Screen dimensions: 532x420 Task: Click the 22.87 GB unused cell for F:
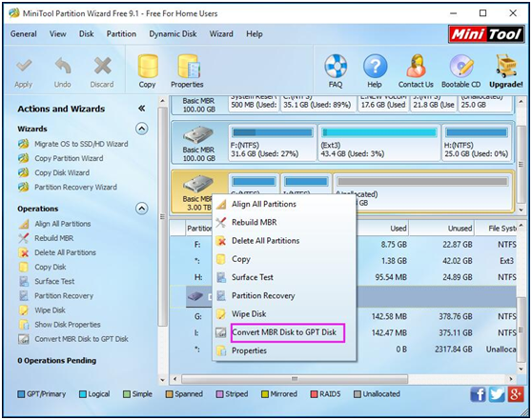[x=457, y=245]
